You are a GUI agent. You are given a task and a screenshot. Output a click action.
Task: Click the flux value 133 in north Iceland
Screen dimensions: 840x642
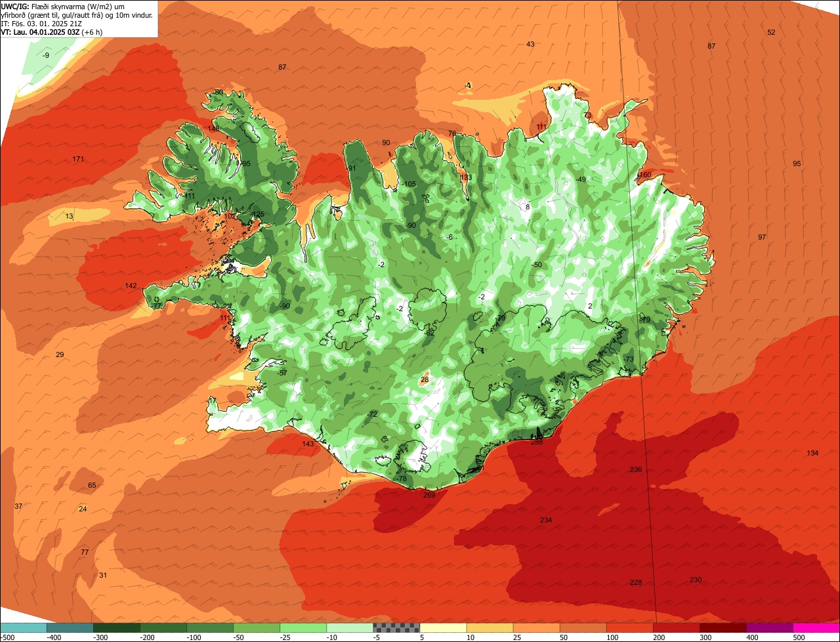coord(466,177)
